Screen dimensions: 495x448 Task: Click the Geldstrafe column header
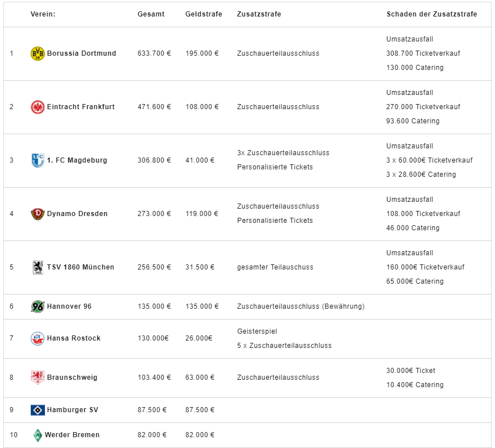[204, 14]
